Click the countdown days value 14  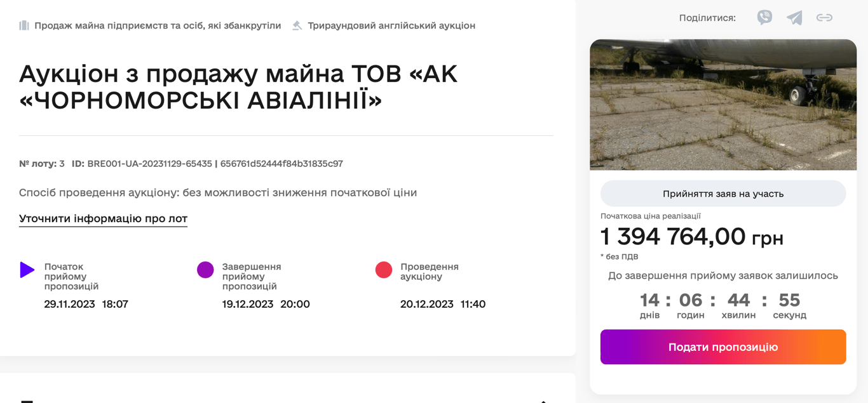tap(649, 300)
